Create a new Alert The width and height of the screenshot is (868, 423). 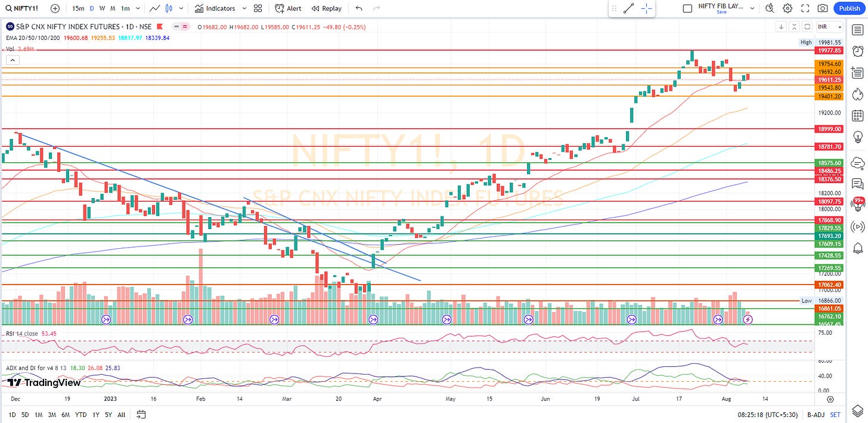[289, 8]
